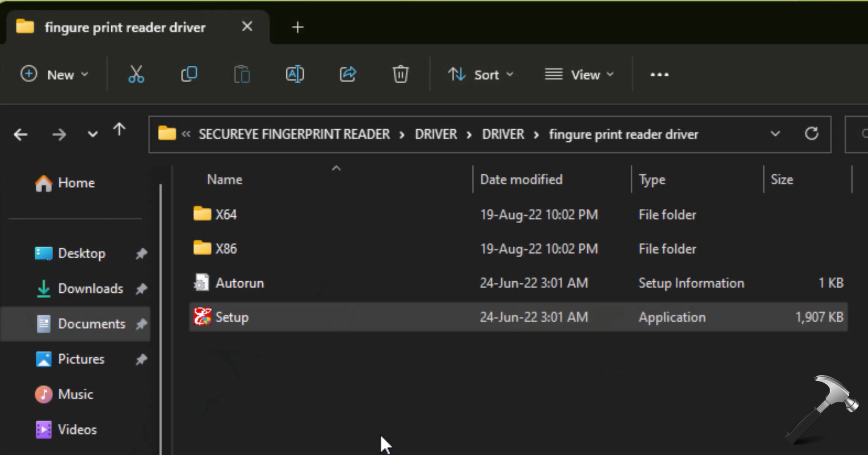
Task: Click the Setup application icon
Action: pos(202,317)
